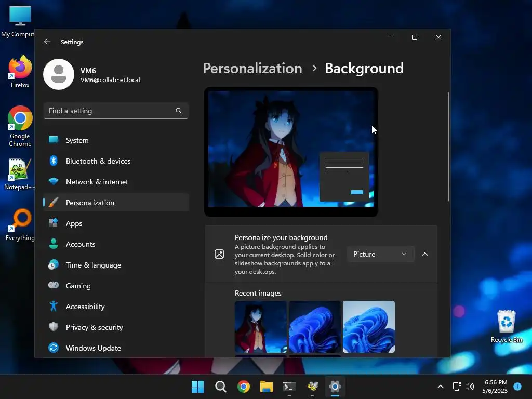Open Firefox desktop shortcut

tap(20, 72)
